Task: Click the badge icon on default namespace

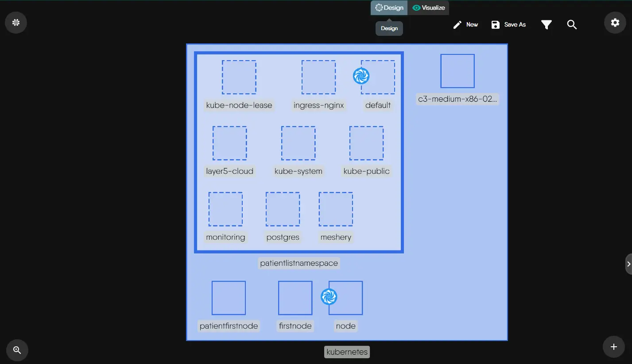Action: tap(361, 76)
